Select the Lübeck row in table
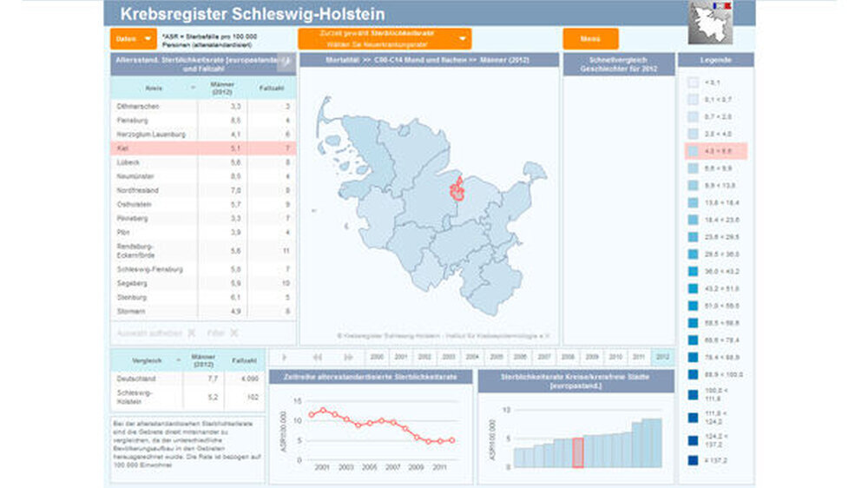The height and width of the screenshot is (488, 868). pyautogui.click(x=203, y=162)
